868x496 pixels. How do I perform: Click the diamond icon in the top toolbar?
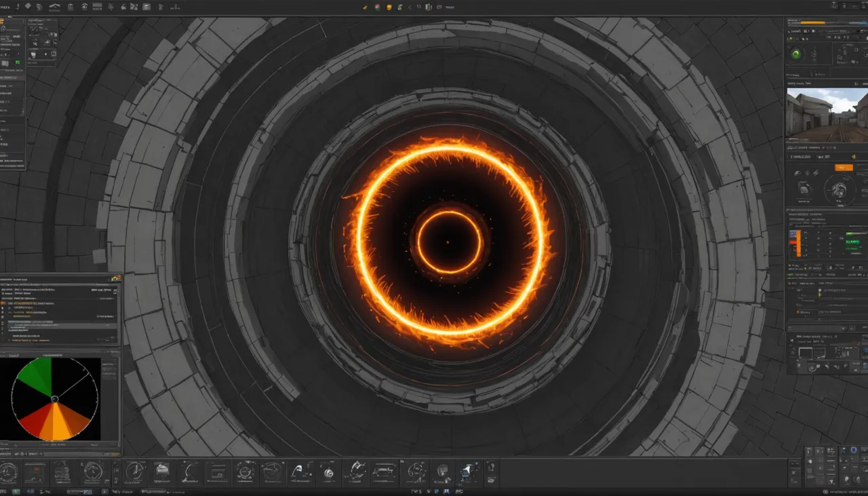[28, 6]
